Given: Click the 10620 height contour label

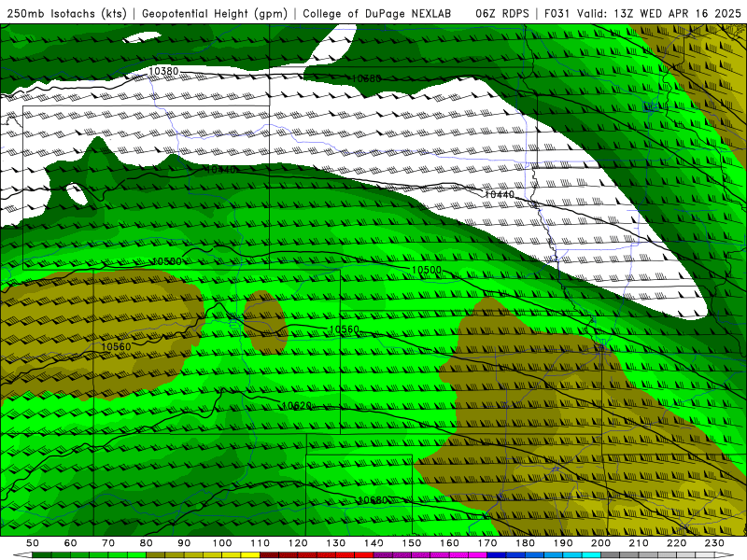Looking at the screenshot, I should pos(296,406).
